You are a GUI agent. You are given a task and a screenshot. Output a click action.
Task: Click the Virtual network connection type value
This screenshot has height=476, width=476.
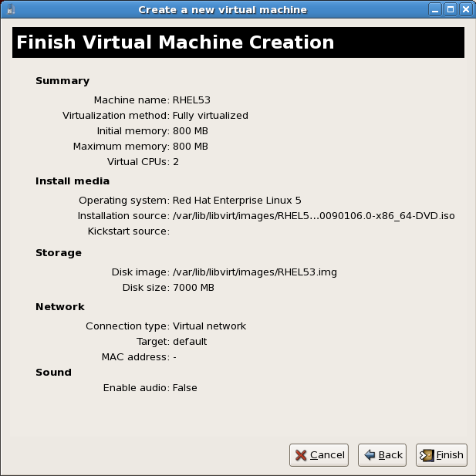coord(209,326)
